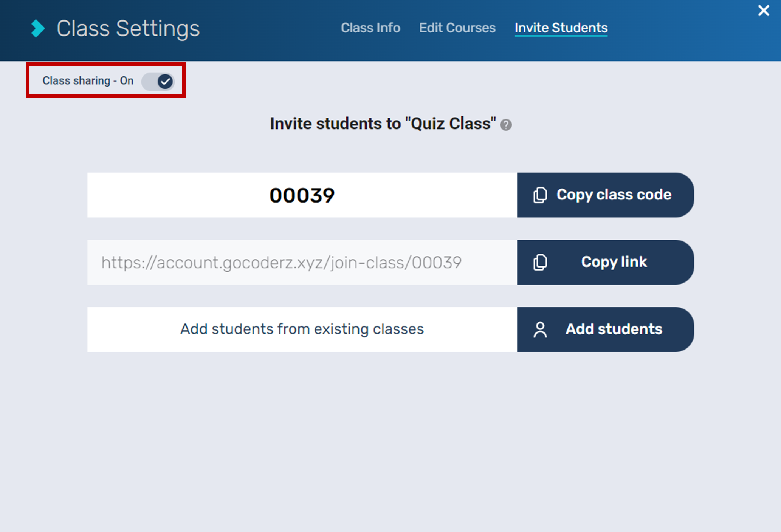Click 'Invite students to' heading words
The height and width of the screenshot is (532, 781).
point(335,124)
